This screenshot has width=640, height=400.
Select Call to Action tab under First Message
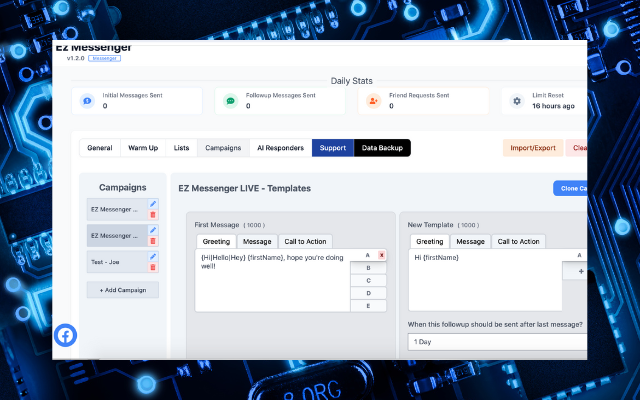coord(305,242)
